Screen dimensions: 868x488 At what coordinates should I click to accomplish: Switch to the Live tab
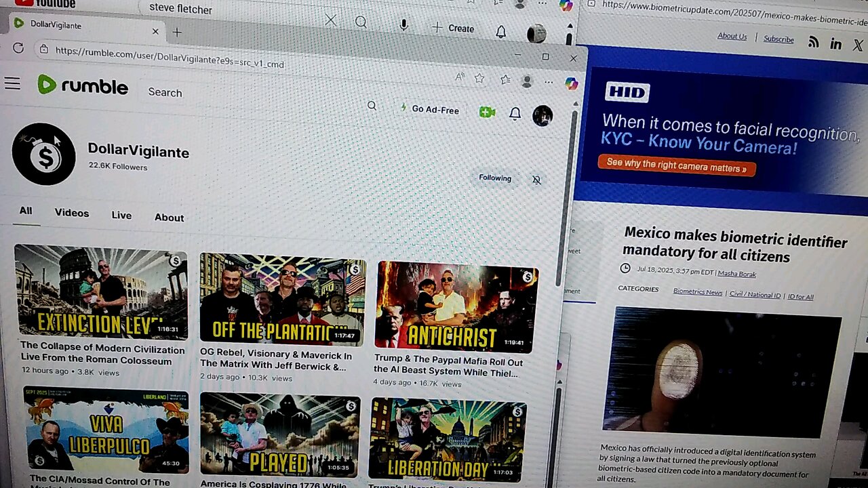point(121,215)
